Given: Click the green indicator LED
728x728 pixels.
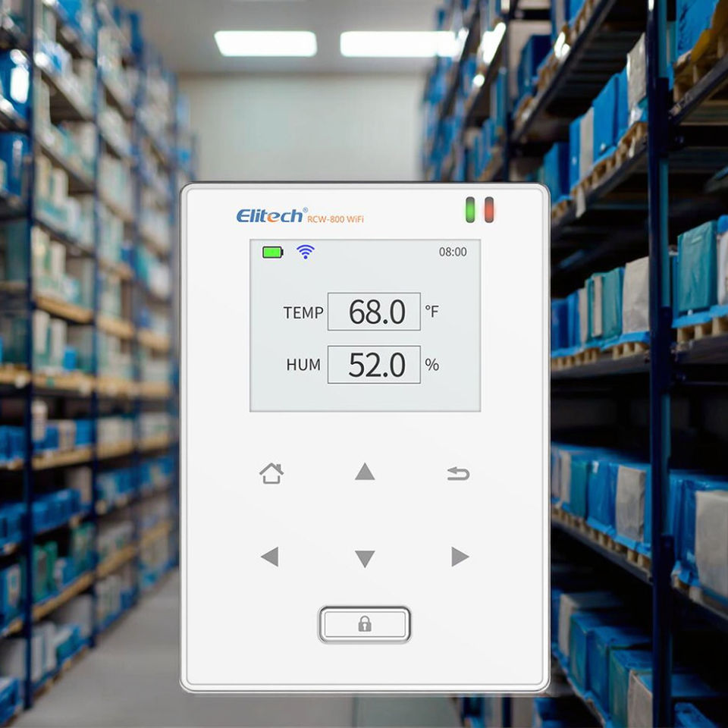Looking at the screenshot, I should point(470,210).
